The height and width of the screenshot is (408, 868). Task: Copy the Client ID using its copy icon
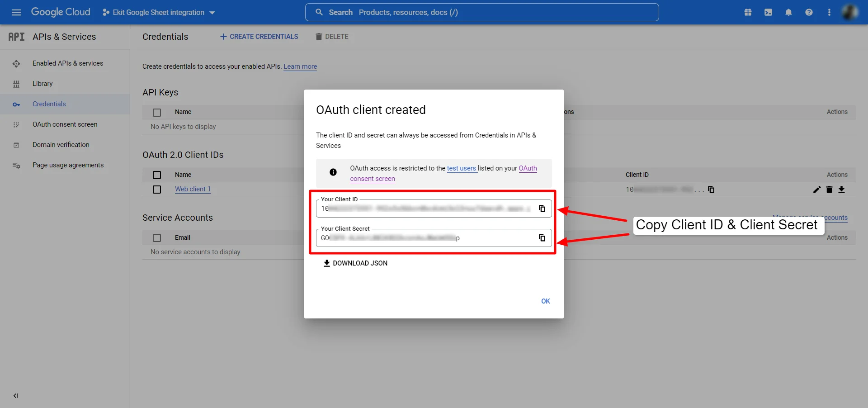(542, 209)
